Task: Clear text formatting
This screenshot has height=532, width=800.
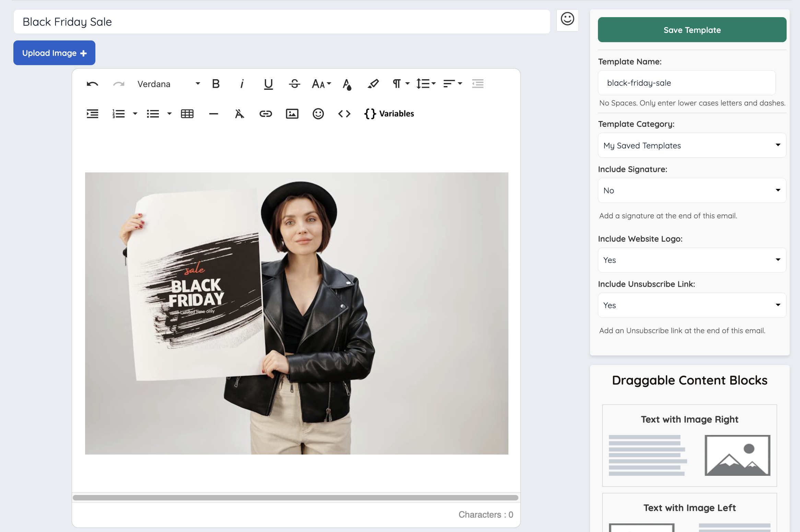Action: (x=239, y=114)
